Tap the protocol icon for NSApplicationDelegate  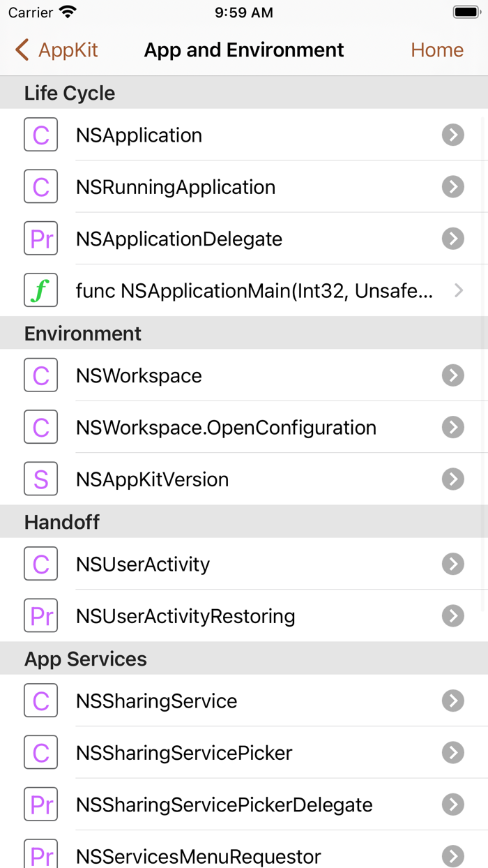tap(40, 239)
